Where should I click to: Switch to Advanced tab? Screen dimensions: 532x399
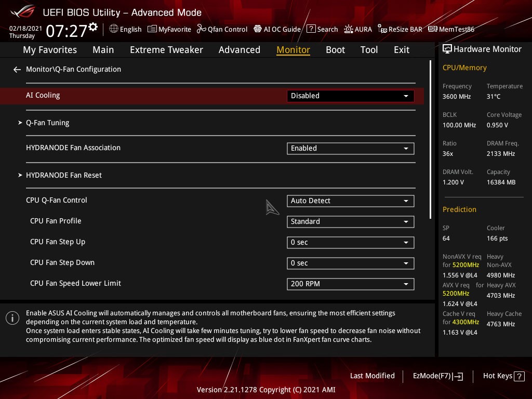(x=239, y=50)
